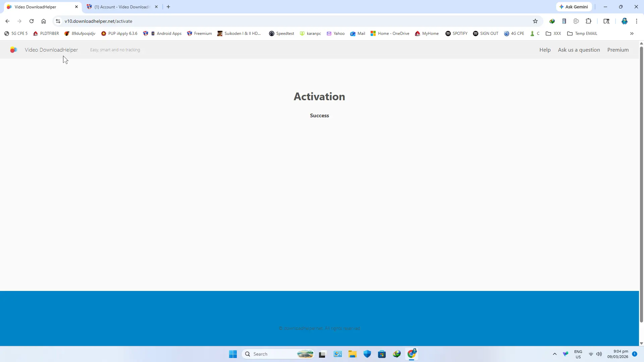This screenshot has width=644, height=362.
Task: Click the page's vertical scrollbar thumb
Action: pos(641,184)
